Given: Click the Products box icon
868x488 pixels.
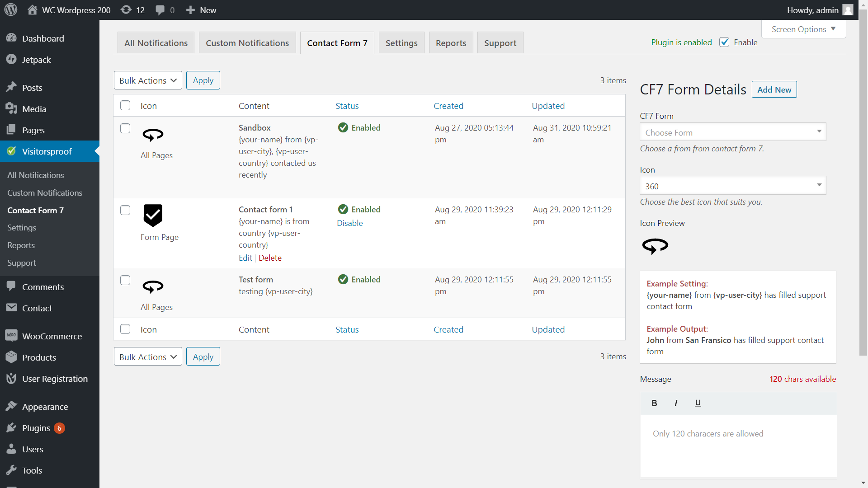Looking at the screenshot, I should coord(11,357).
